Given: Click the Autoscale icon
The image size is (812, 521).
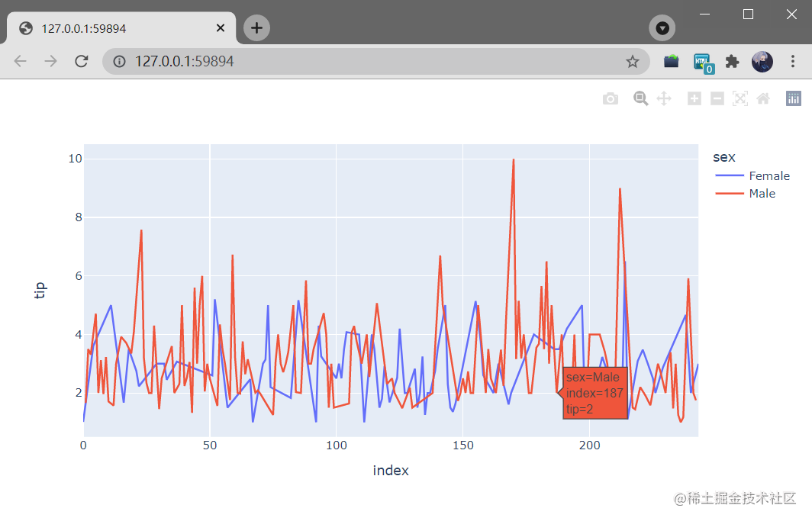Looking at the screenshot, I should pos(740,98).
